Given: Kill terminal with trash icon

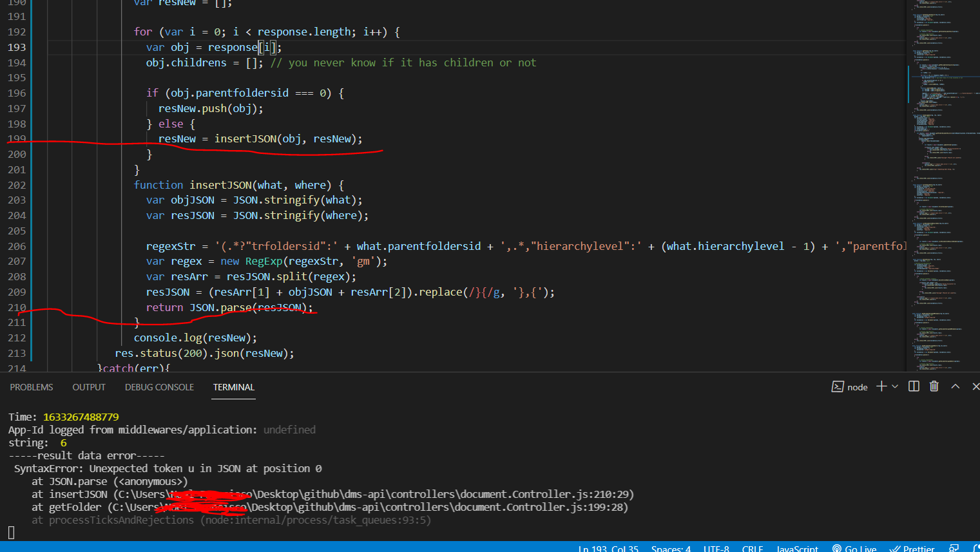Looking at the screenshot, I should 934,386.
